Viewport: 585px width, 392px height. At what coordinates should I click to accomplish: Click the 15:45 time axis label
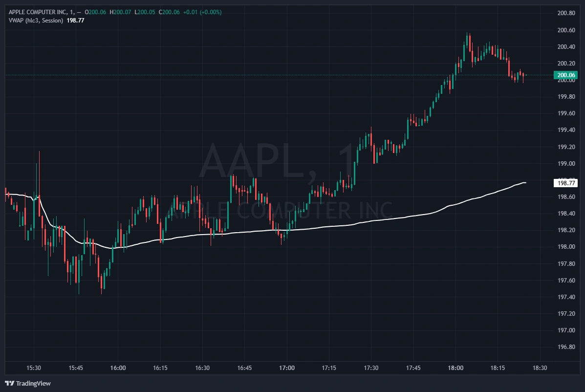pyautogui.click(x=76, y=368)
